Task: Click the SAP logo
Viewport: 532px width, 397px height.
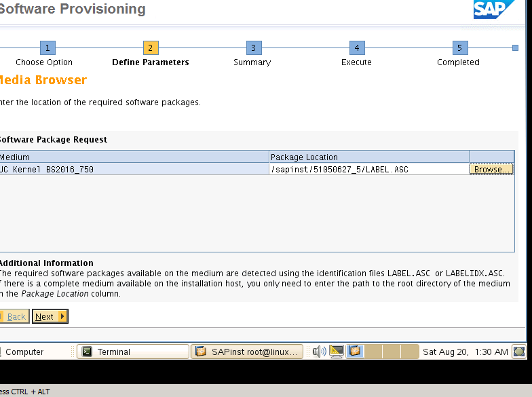Action: [x=494, y=10]
